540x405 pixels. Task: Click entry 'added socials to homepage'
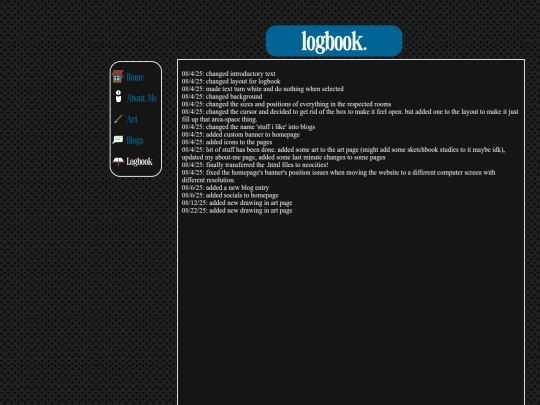(230, 195)
